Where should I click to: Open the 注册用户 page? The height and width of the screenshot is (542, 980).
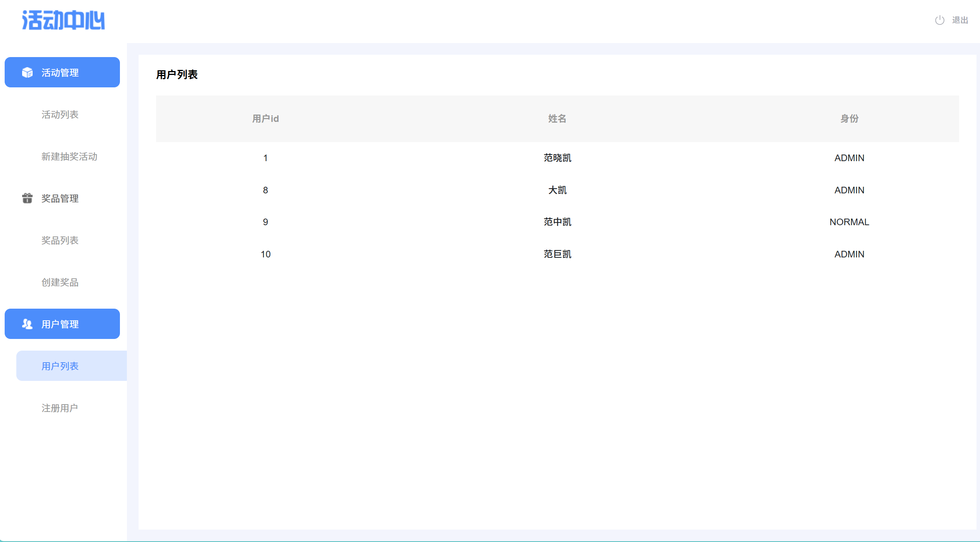click(60, 408)
